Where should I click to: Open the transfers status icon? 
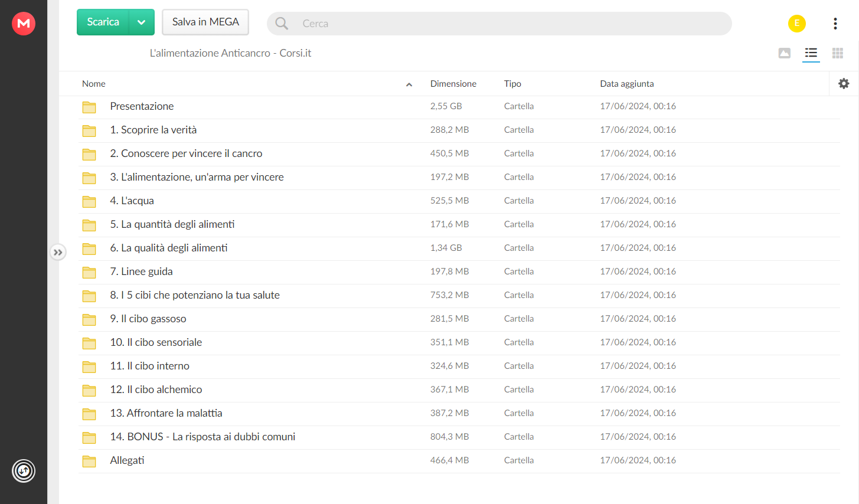click(x=24, y=470)
